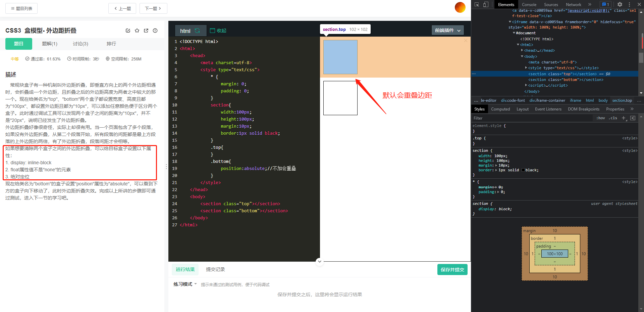Reset code with the refresh icon beside html

coord(197,31)
